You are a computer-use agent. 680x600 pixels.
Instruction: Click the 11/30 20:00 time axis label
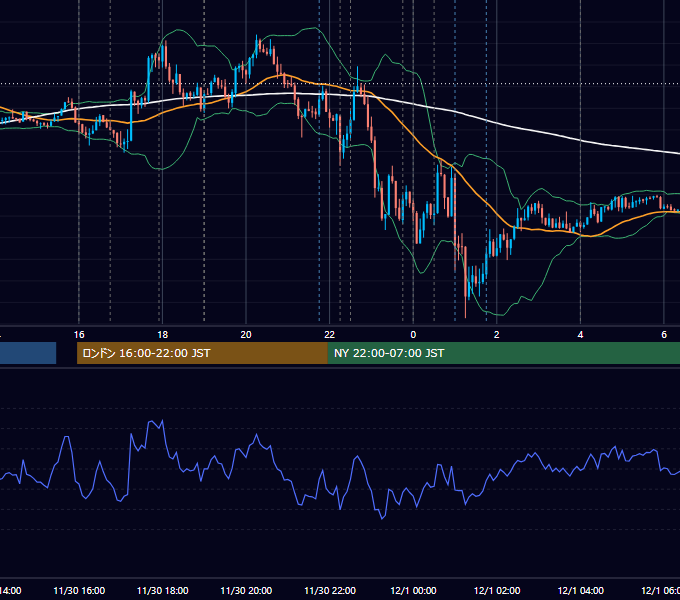[246, 590]
